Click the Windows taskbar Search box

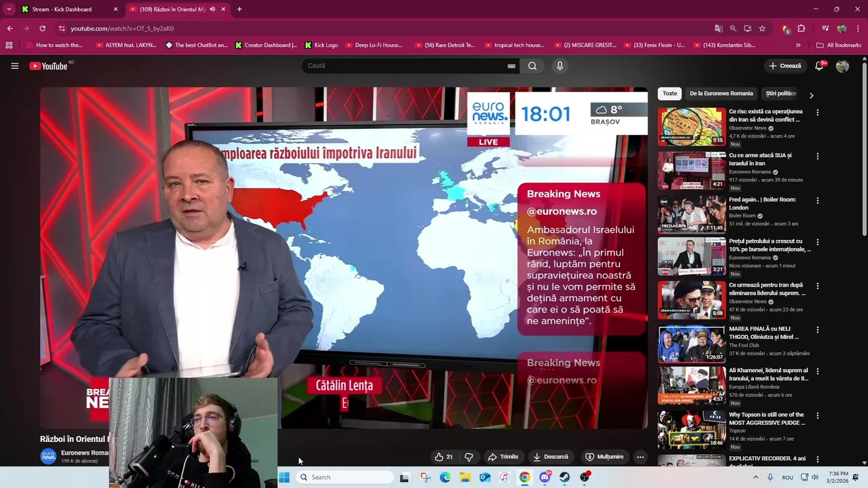(x=346, y=477)
